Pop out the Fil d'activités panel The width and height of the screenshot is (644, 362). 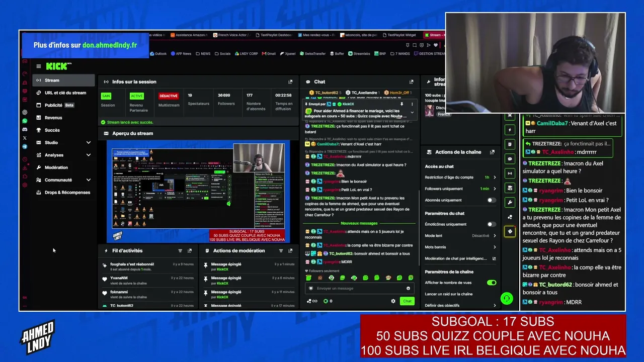pyautogui.click(x=190, y=250)
